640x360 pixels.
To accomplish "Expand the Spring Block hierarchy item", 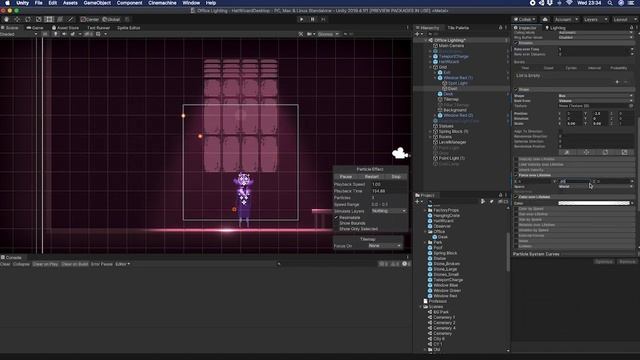I will point(431,131).
